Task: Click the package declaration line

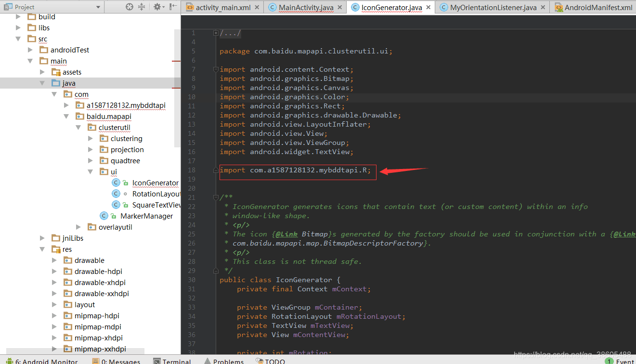Action: click(x=306, y=51)
